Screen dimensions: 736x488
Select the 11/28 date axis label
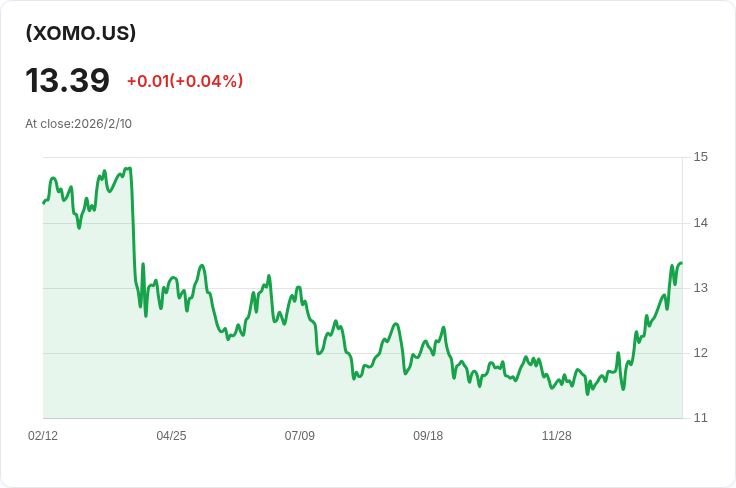[556, 436]
